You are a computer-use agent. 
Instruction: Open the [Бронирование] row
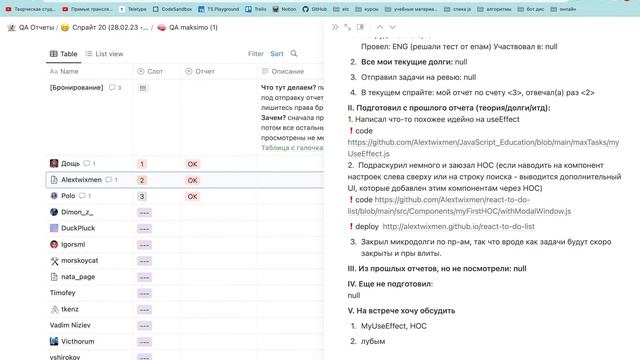click(x=76, y=87)
